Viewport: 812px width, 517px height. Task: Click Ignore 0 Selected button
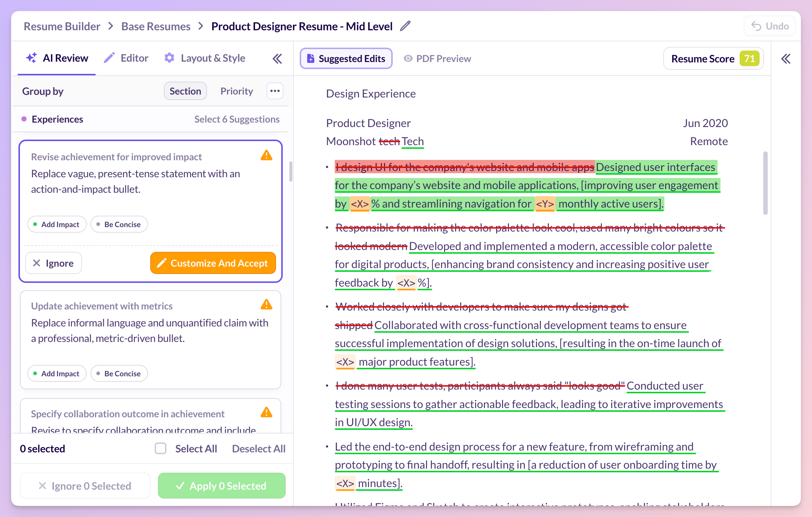(85, 486)
